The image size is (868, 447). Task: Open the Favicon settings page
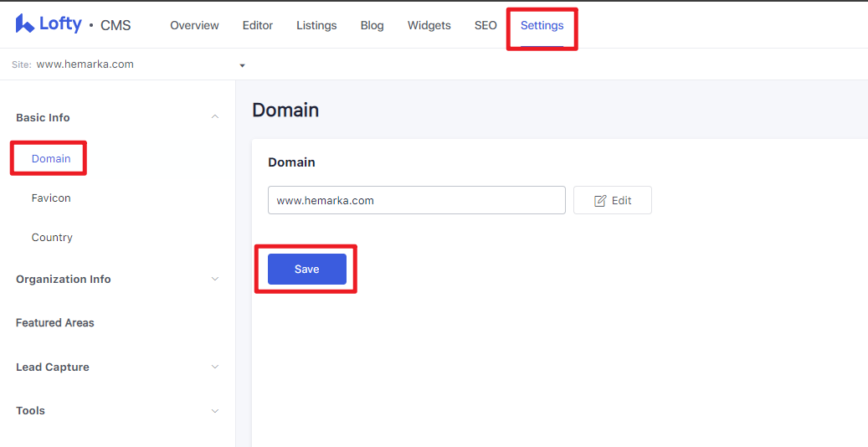(x=51, y=198)
